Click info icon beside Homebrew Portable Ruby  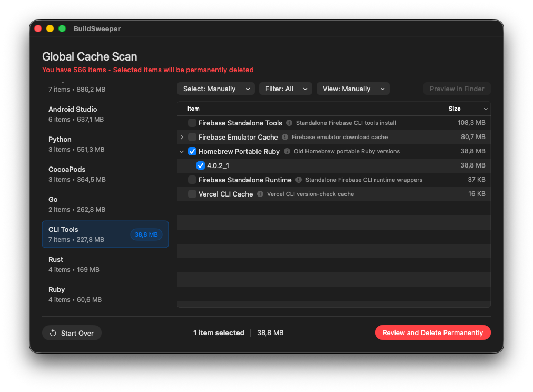287,151
